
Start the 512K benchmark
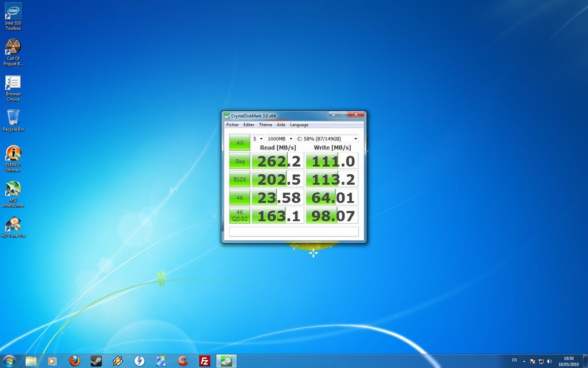[x=239, y=179]
